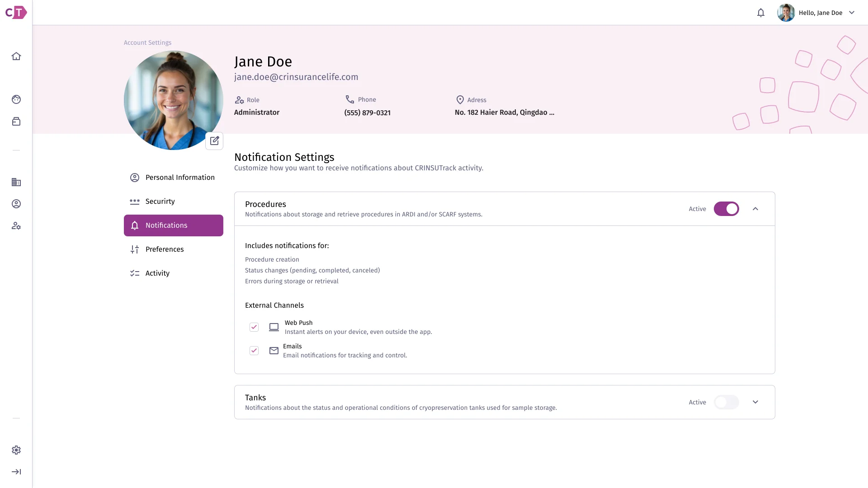The height and width of the screenshot is (488, 868).
Task: Open Personal Information tab
Action: pos(174,178)
